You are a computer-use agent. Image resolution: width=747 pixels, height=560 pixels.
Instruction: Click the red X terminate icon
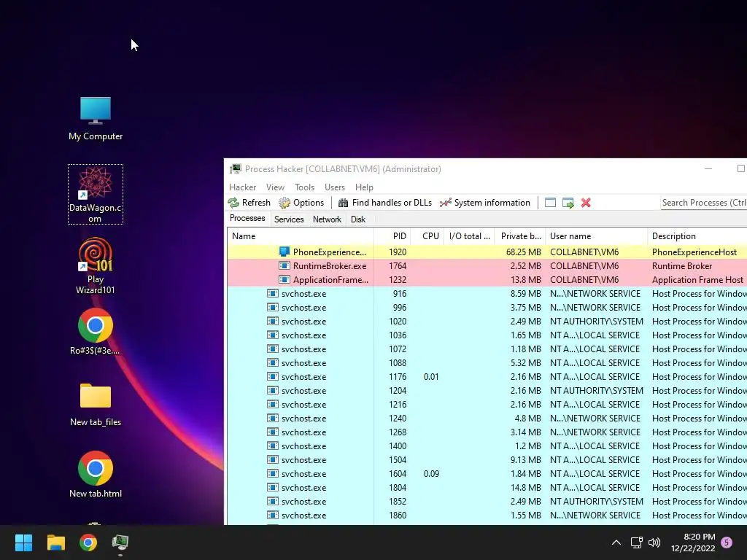(586, 203)
